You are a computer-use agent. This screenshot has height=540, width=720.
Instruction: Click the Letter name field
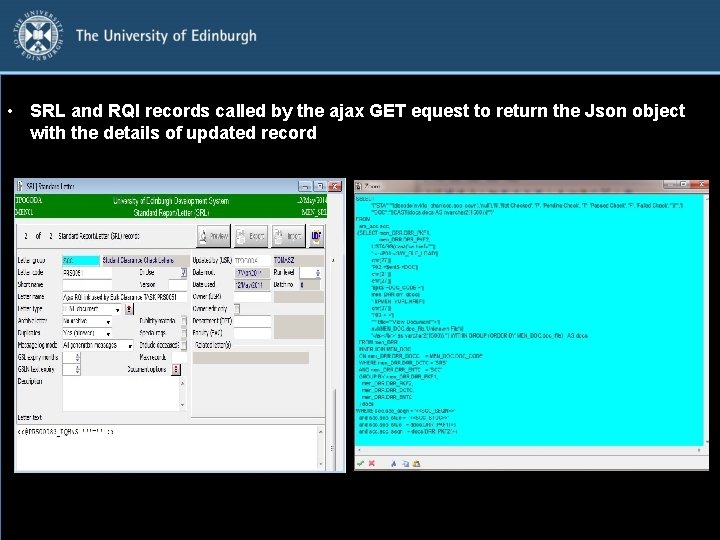[124, 297]
